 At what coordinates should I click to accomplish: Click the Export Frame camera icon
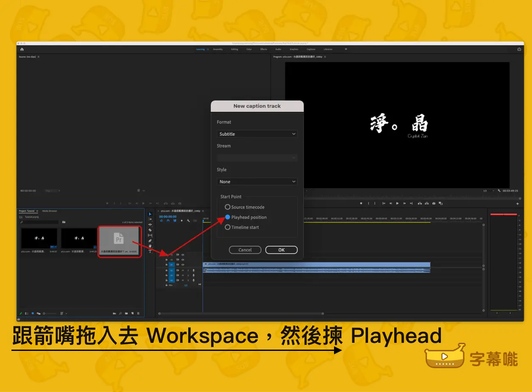coord(433,203)
